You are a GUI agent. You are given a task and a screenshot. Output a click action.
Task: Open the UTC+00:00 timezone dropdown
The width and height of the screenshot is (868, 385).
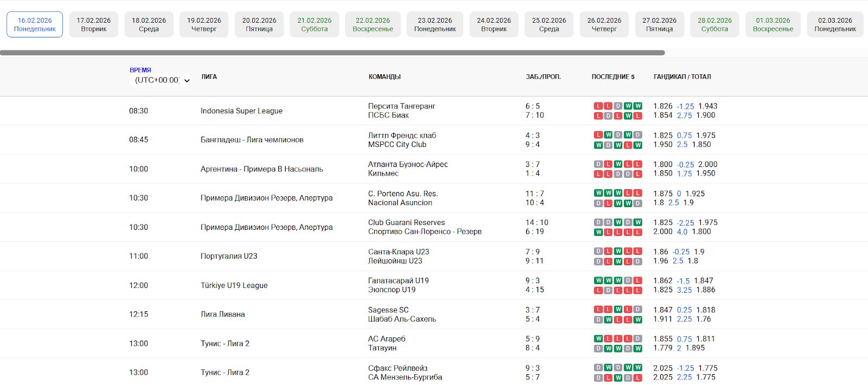click(162, 80)
